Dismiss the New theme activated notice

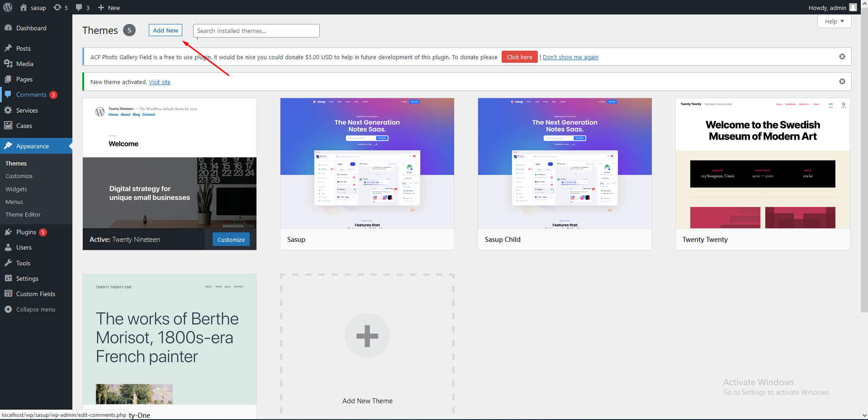click(842, 81)
